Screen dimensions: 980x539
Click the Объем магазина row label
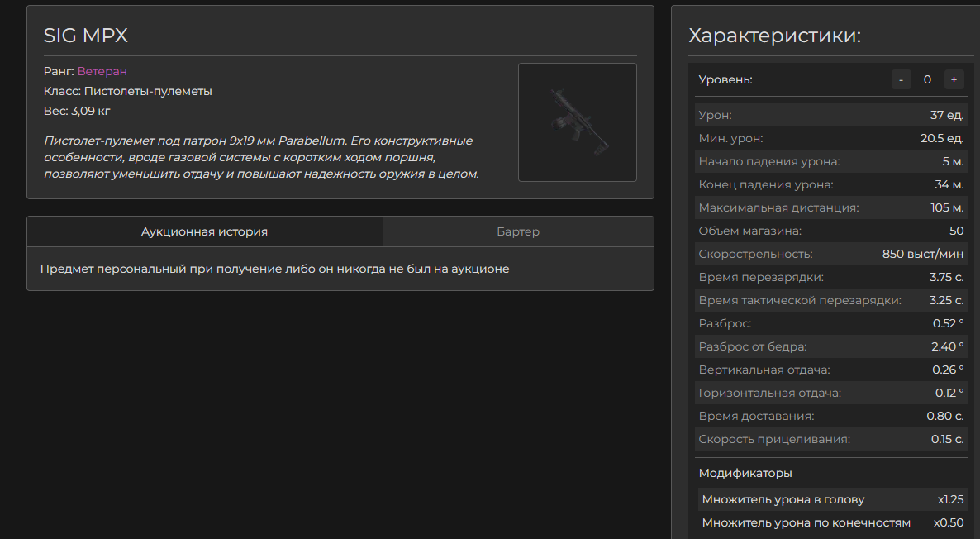[x=750, y=231]
